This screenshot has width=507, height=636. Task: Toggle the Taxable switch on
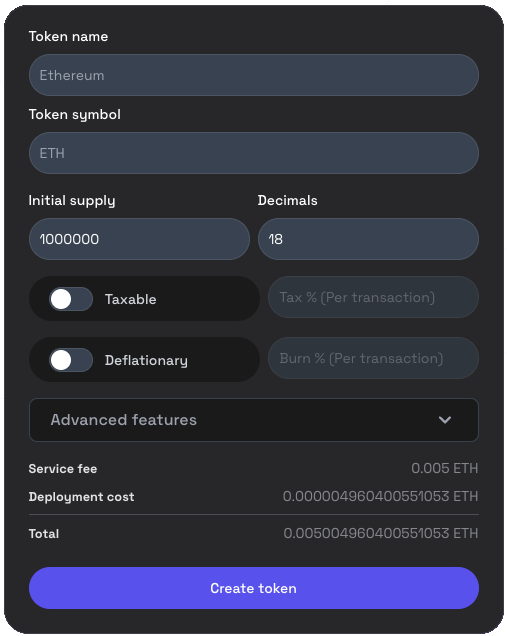click(x=71, y=299)
